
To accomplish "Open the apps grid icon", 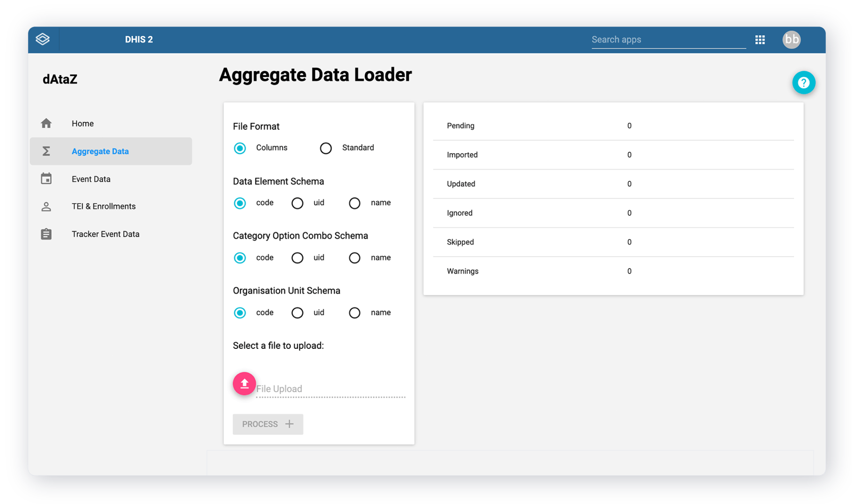I will click(x=760, y=39).
